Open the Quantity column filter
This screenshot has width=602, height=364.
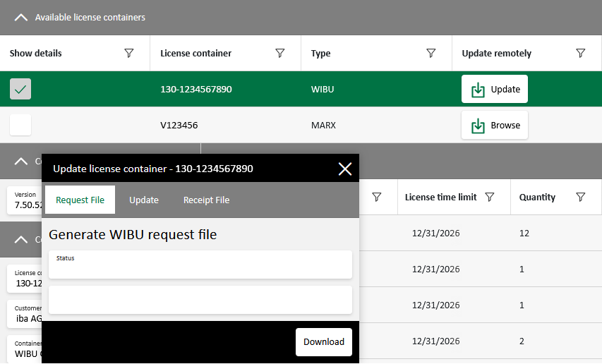(581, 198)
